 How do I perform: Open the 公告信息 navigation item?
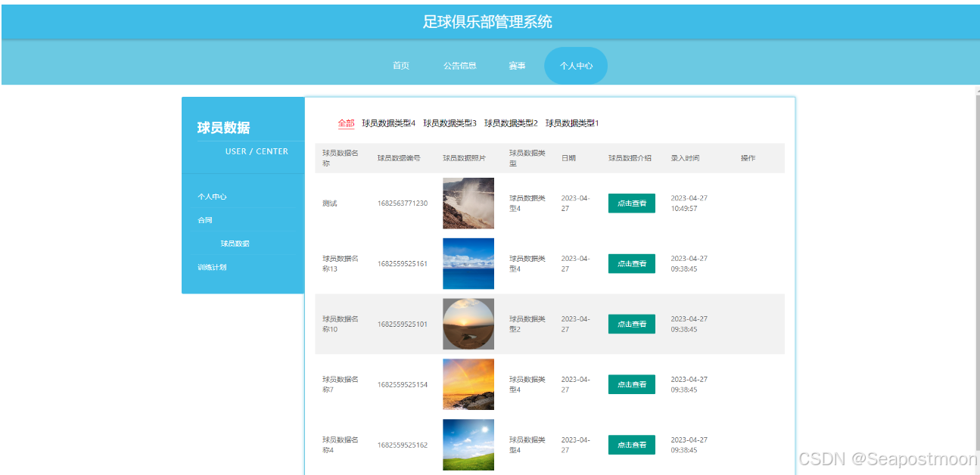(x=459, y=66)
